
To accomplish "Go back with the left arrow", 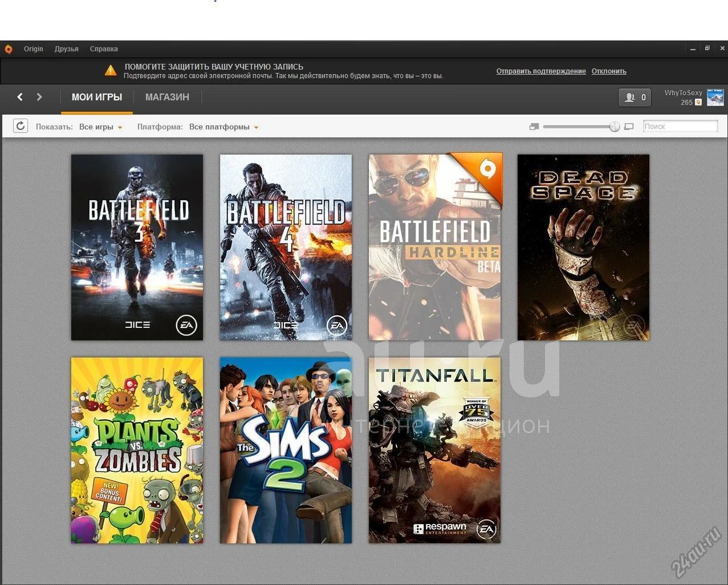I will click(20, 97).
